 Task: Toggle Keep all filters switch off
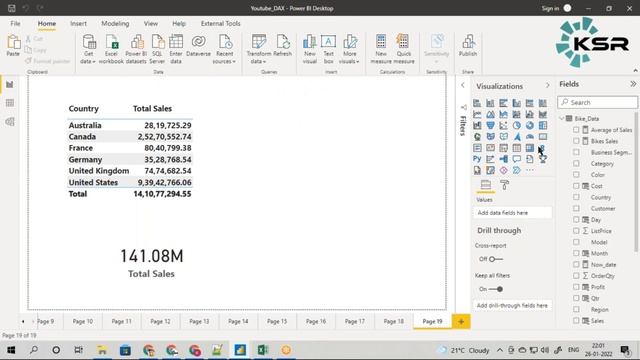496,289
